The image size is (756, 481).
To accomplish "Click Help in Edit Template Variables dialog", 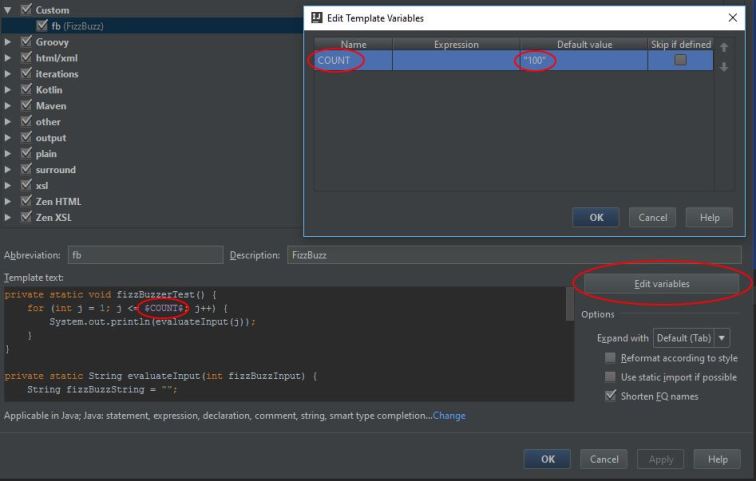I will tap(709, 217).
